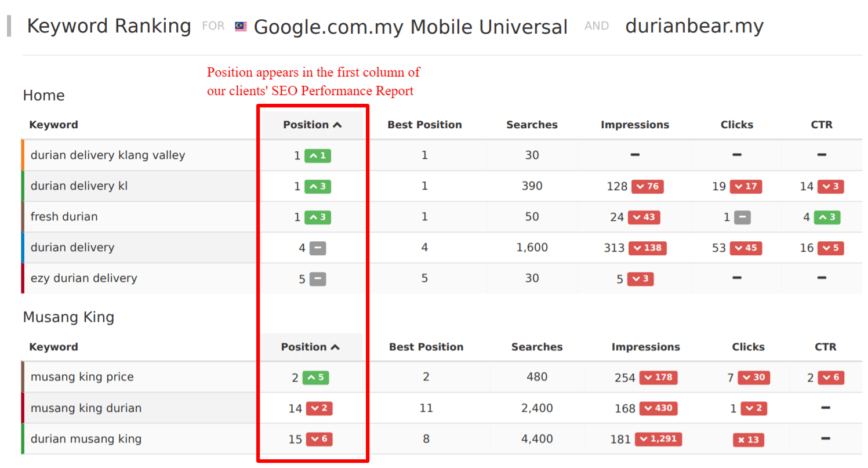The image size is (868, 468).
Task: Click the Home table Clicks header
Action: tap(737, 125)
